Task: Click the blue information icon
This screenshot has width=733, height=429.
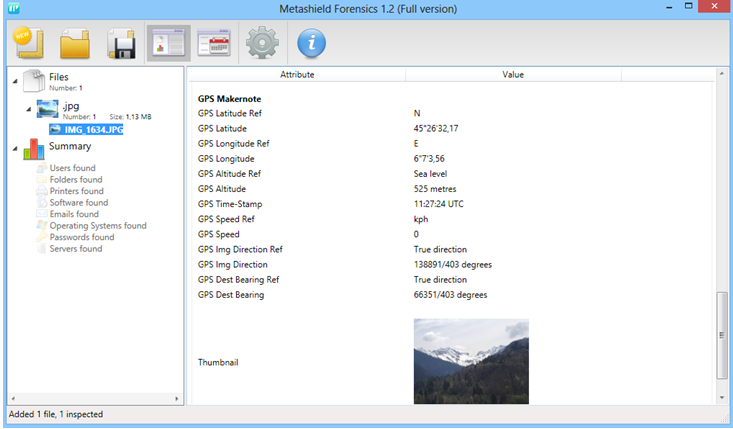Action: 311,44
